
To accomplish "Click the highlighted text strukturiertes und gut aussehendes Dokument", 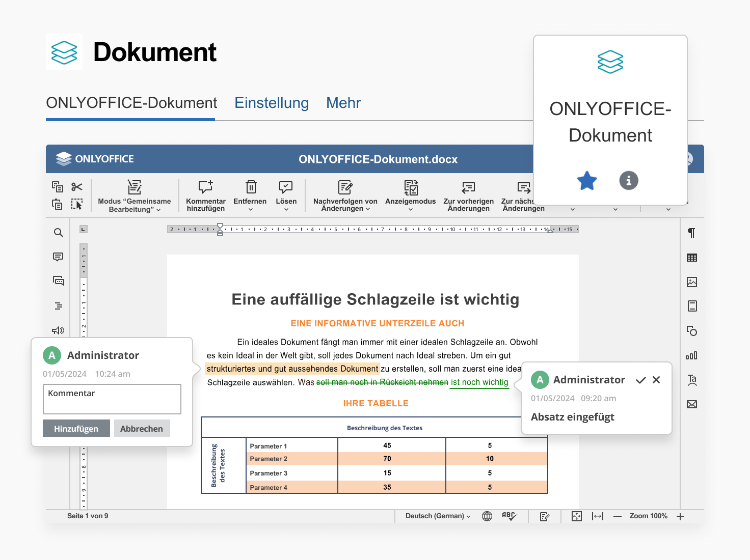I will tap(292, 369).
